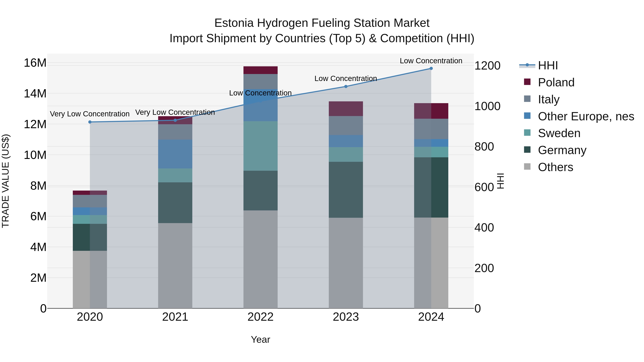Toggle Italy legend entry
This screenshot has height=362, width=644.
(x=541, y=99)
